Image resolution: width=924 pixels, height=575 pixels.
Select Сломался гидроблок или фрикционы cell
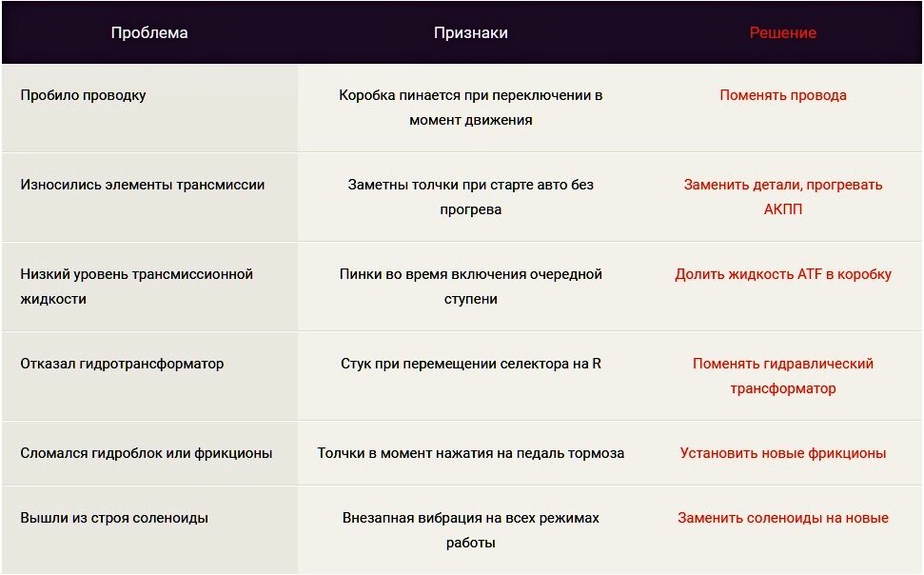coord(147,453)
